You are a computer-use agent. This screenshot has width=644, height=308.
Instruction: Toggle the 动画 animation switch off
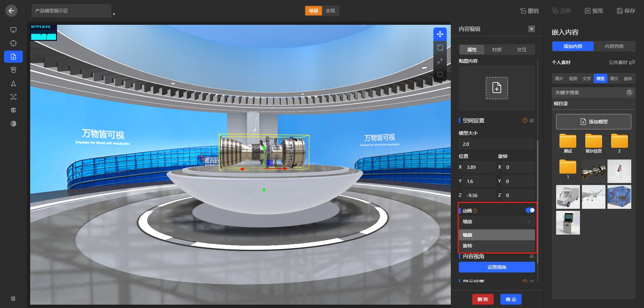[530, 210]
